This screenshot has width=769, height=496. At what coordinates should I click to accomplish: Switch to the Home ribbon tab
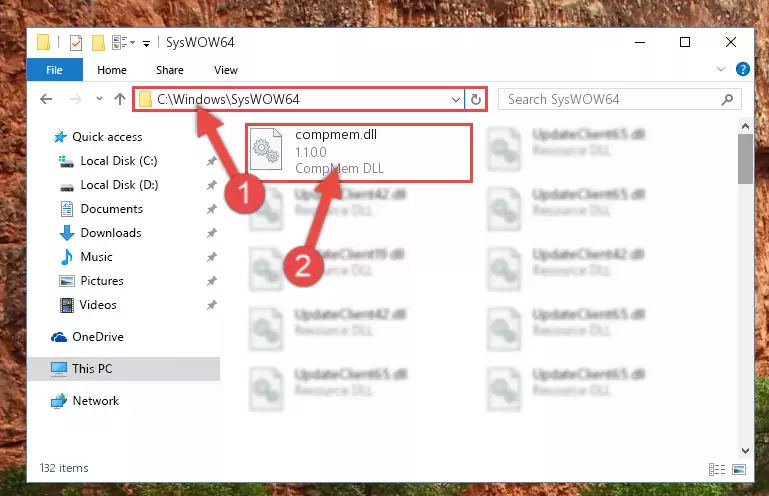[x=112, y=70]
